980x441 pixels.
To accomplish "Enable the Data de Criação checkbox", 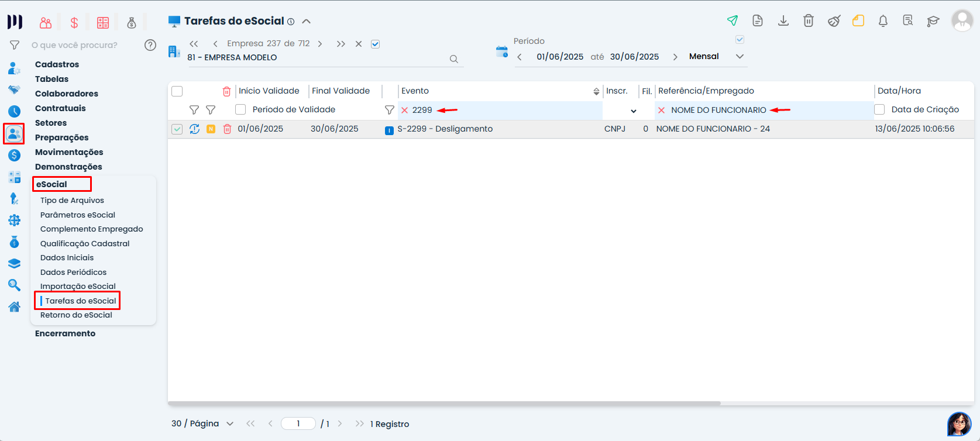I will pyautogui.click(x=879, y=110).
